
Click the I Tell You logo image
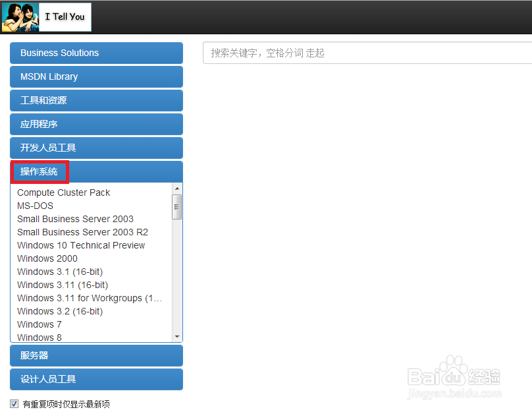47,17
